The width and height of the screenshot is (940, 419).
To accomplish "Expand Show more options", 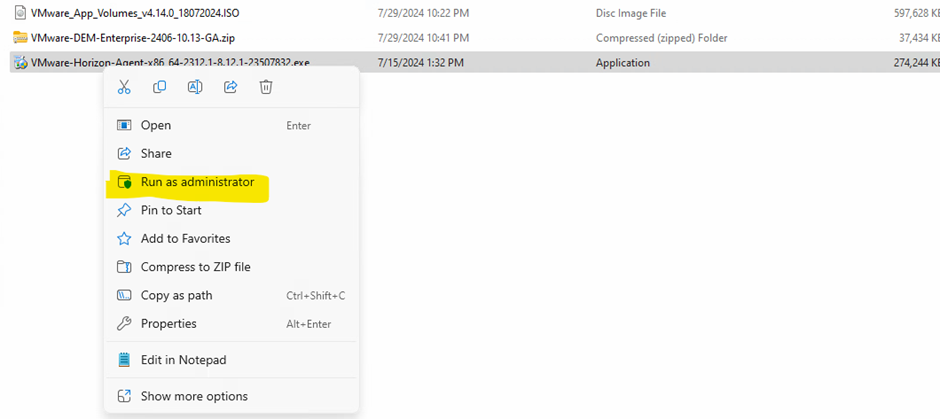I will click(194, 396).
